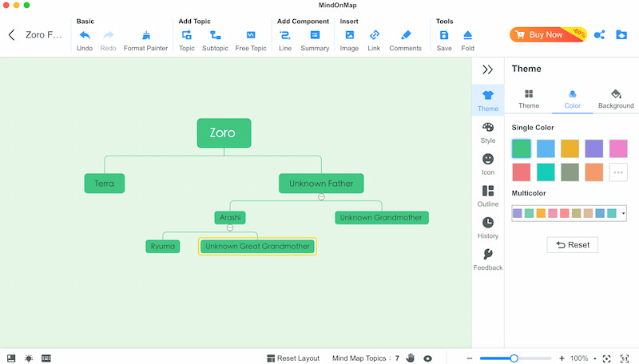The image size is (639, 364).
Task: Insert a Free Topic
Action: 251,40
